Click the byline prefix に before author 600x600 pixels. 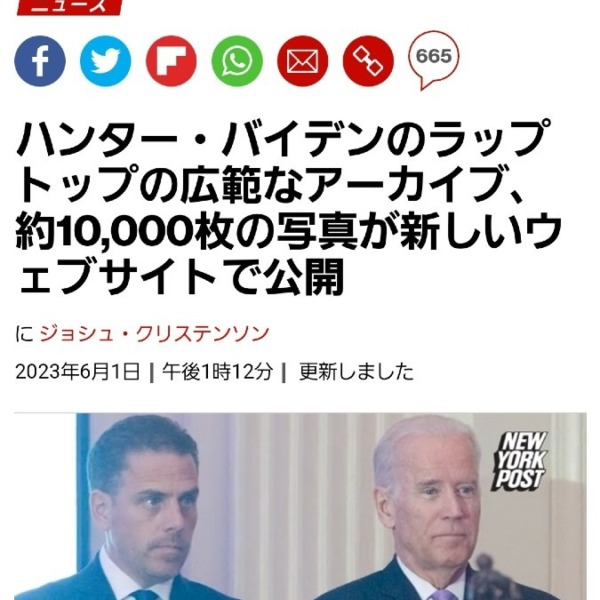point(24,334)
